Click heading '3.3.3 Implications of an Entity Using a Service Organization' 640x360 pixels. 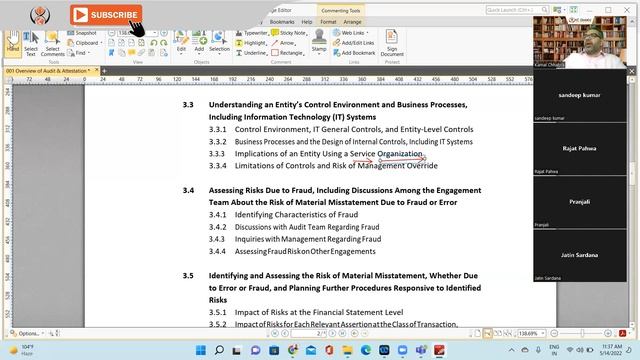coord(316,154)
